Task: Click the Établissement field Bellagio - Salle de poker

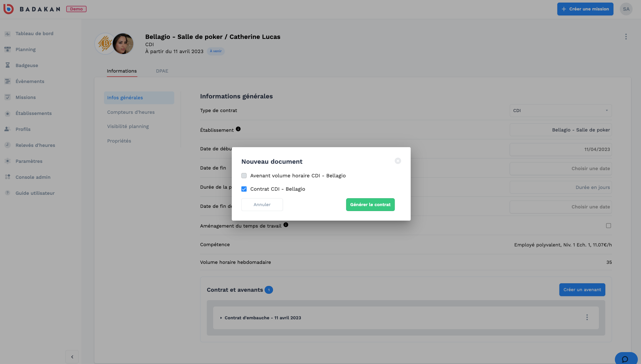Action: (x=561, y=130)
